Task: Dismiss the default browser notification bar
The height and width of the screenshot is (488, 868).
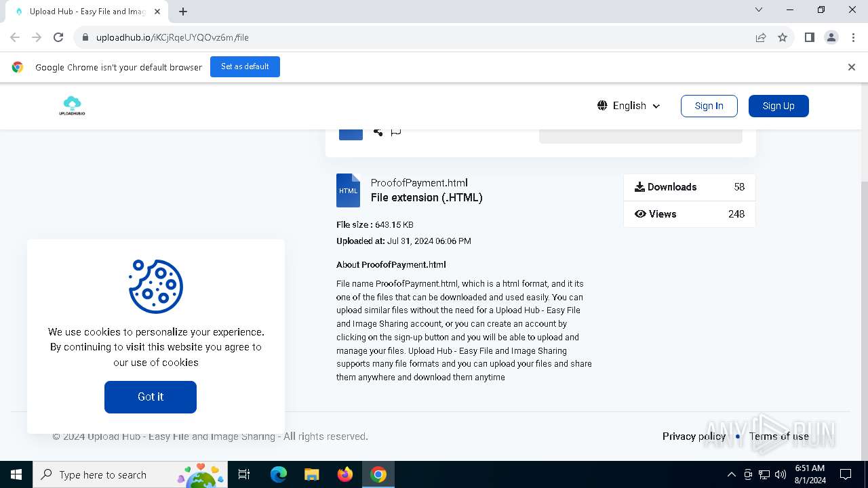Action: click(852, 67)
